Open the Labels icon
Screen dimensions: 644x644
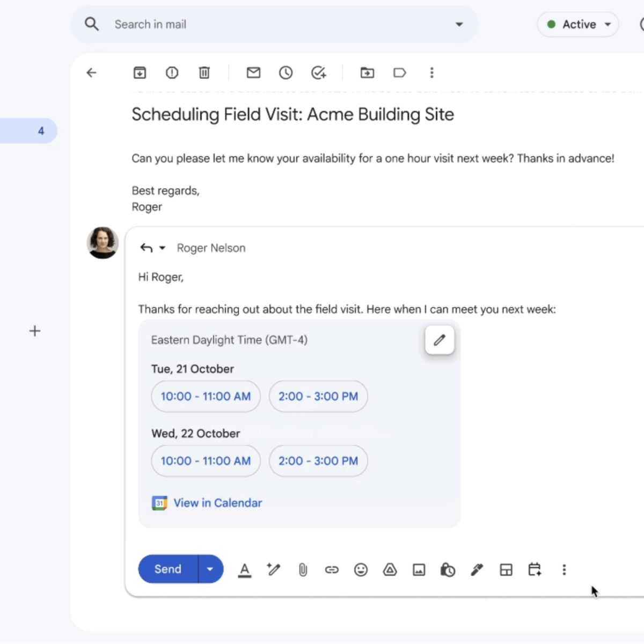[400, 72]
